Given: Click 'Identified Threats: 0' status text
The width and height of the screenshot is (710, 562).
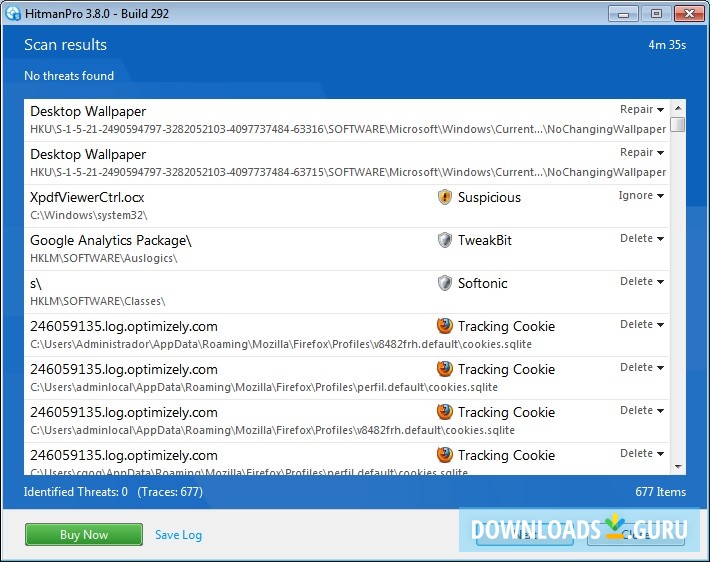Looking at the screenshot, I should 76,492.
